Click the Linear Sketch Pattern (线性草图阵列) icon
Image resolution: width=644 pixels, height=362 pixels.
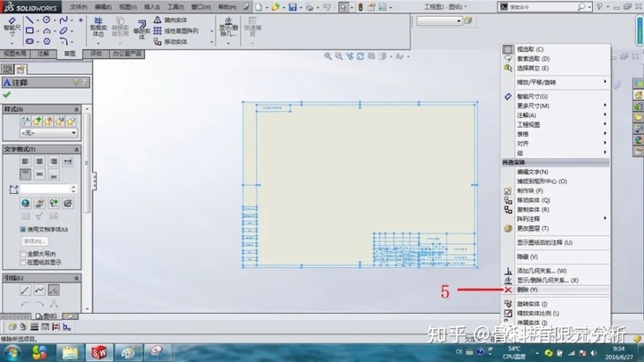[x=157, y=30]
